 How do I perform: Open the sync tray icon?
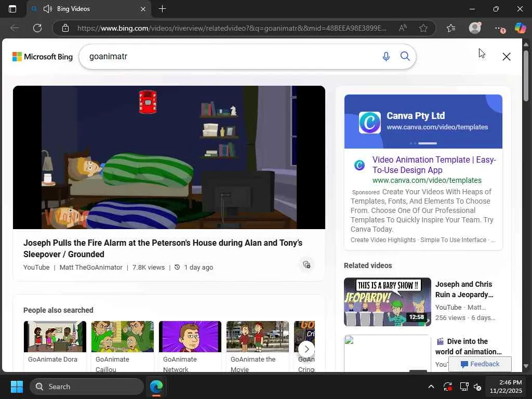(x=447, y=387)
